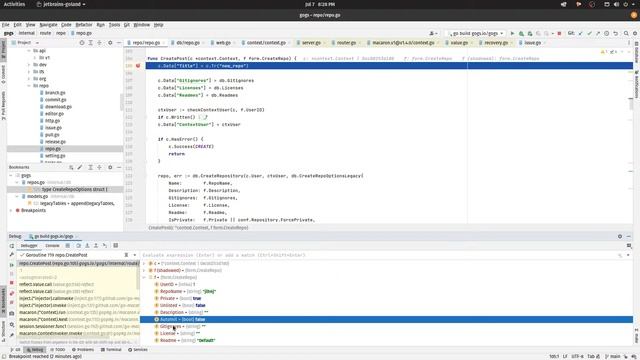640x360 pixels.
Task: Stop the running process in top toolbar
Action: pyautogui.click(x=560, y=33)
